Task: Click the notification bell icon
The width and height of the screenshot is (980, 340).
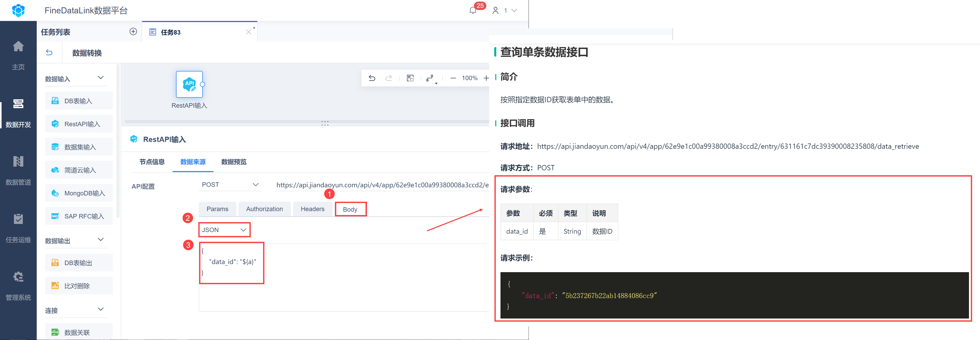Action: (x=473, y=11)
